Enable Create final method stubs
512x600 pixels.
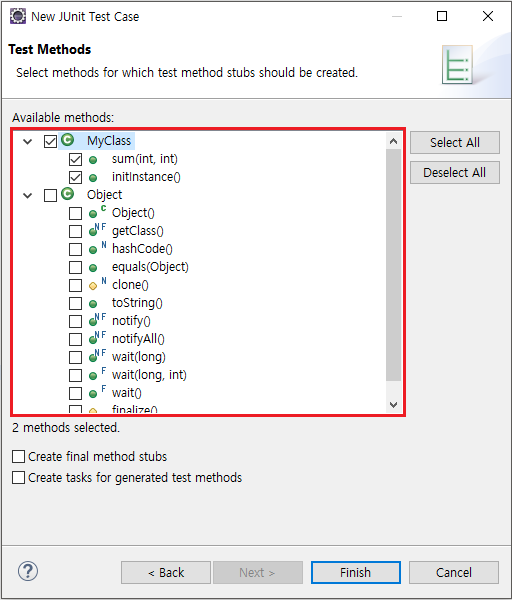click(18, 457)
